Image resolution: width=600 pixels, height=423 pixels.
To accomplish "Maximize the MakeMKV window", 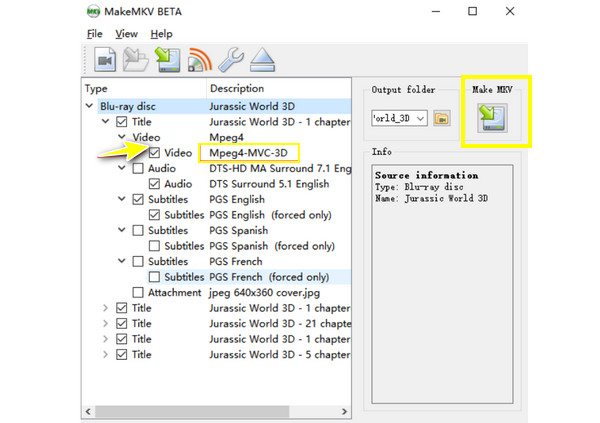I will 473,11.
